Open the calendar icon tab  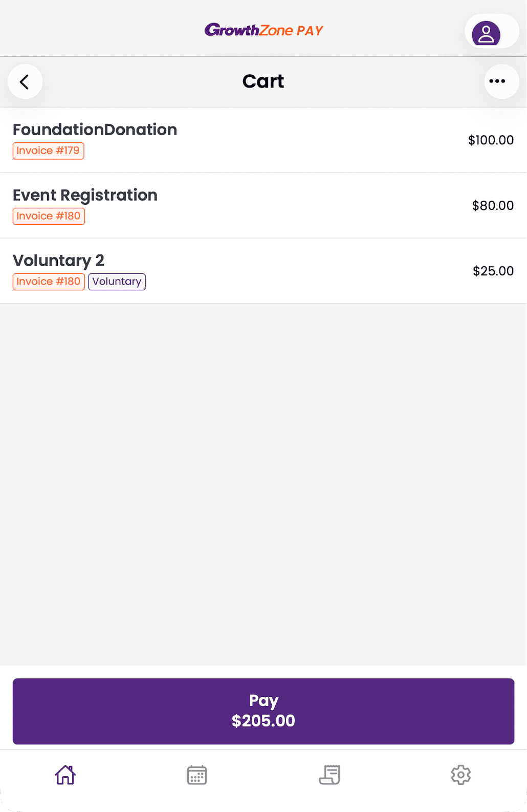(197, 775)
